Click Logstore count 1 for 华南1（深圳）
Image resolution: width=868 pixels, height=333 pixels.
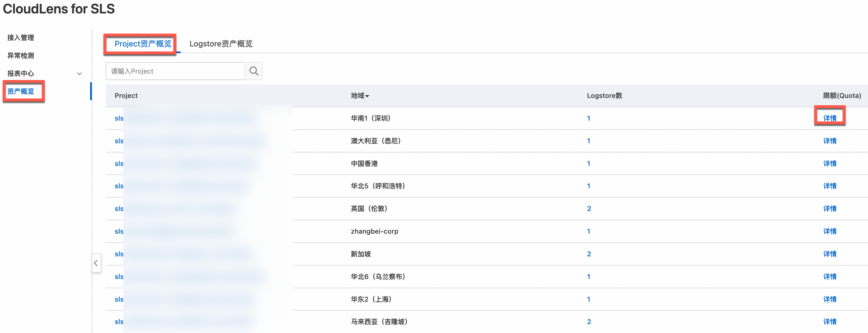click(x=589, y=118)
